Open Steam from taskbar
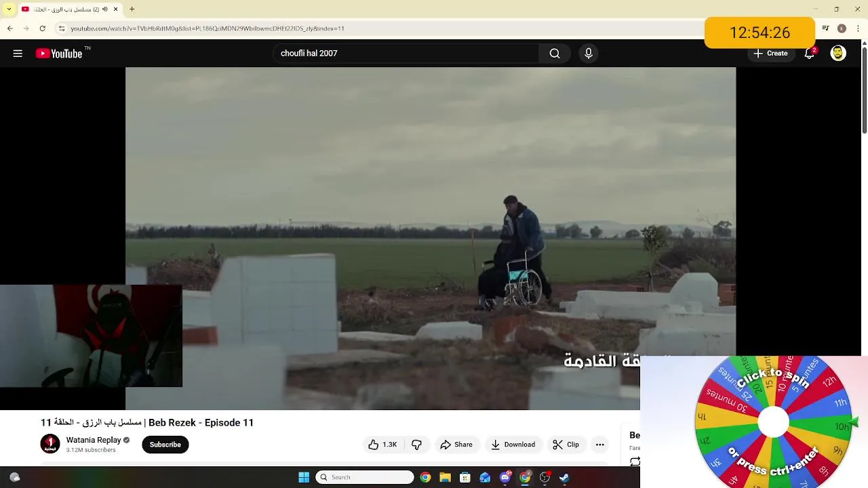Viewport: 868px width, 488px height. coord(564,477)
